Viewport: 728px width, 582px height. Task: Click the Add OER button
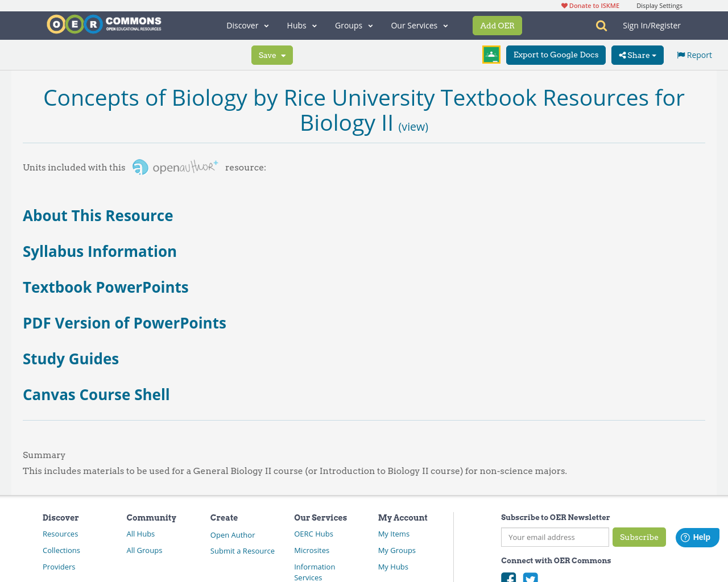pyautogui.click(x=497, y=26)
